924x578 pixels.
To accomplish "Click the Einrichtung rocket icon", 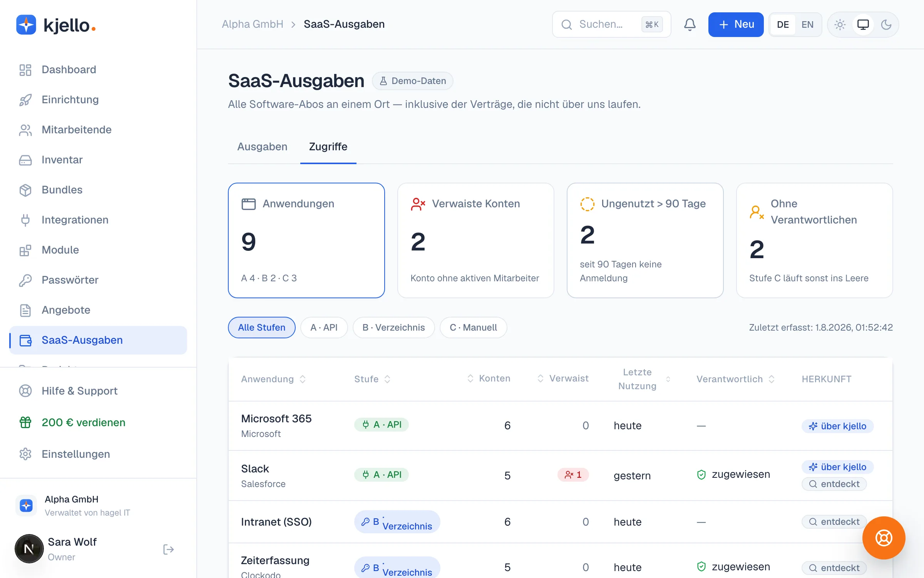I will [x=25, y=100].
